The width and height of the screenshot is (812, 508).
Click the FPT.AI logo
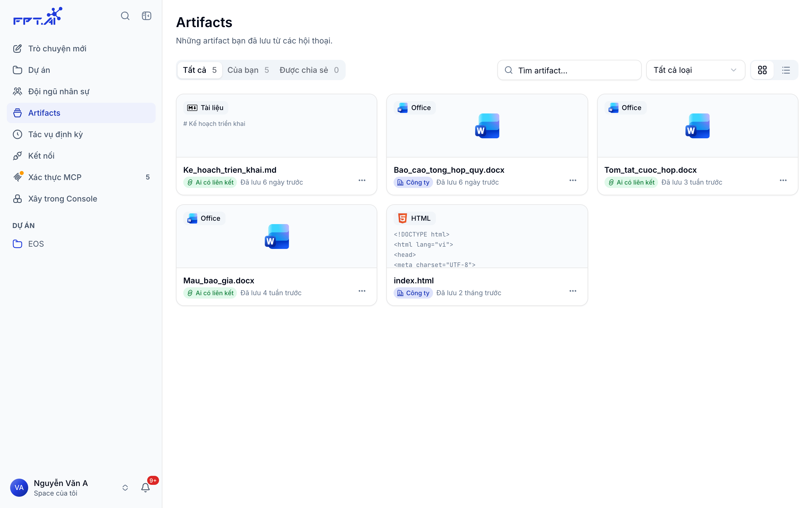tap(37, 16)
